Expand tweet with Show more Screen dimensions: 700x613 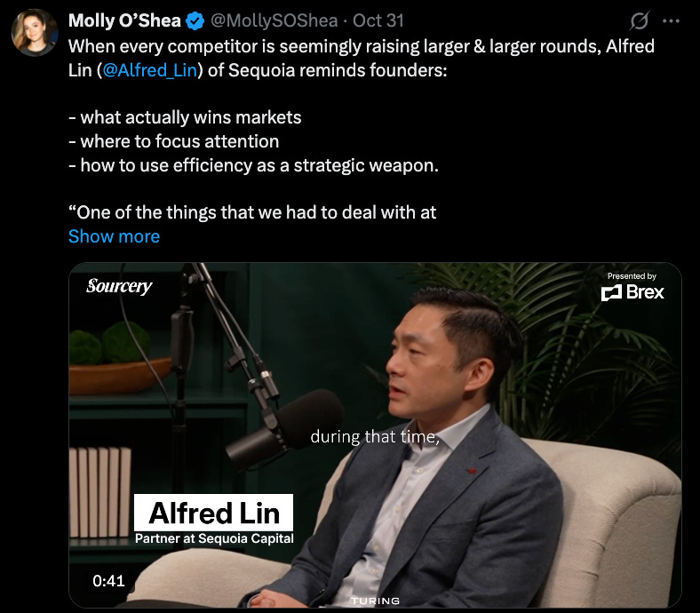[114, 236]
